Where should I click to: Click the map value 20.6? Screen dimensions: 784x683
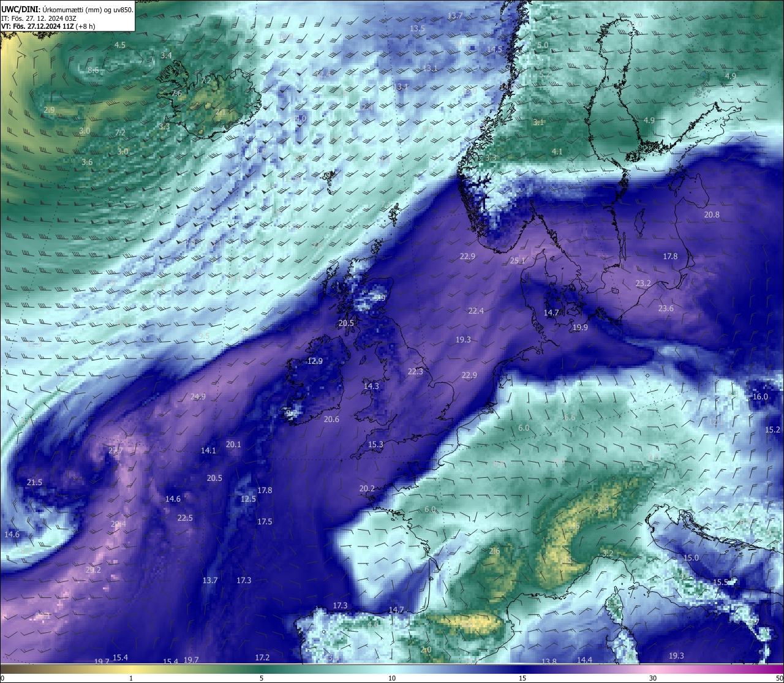coord(331,420)
